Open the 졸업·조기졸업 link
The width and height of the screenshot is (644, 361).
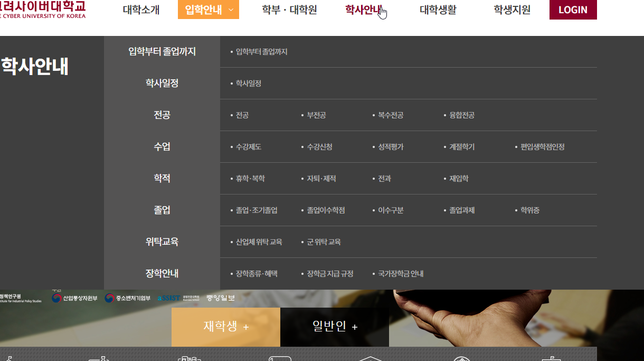pos(257,210)
